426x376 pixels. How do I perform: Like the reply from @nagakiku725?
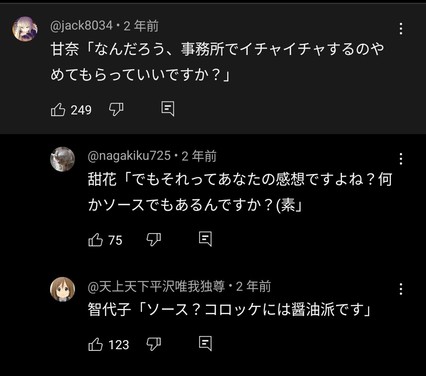[95, 240]
